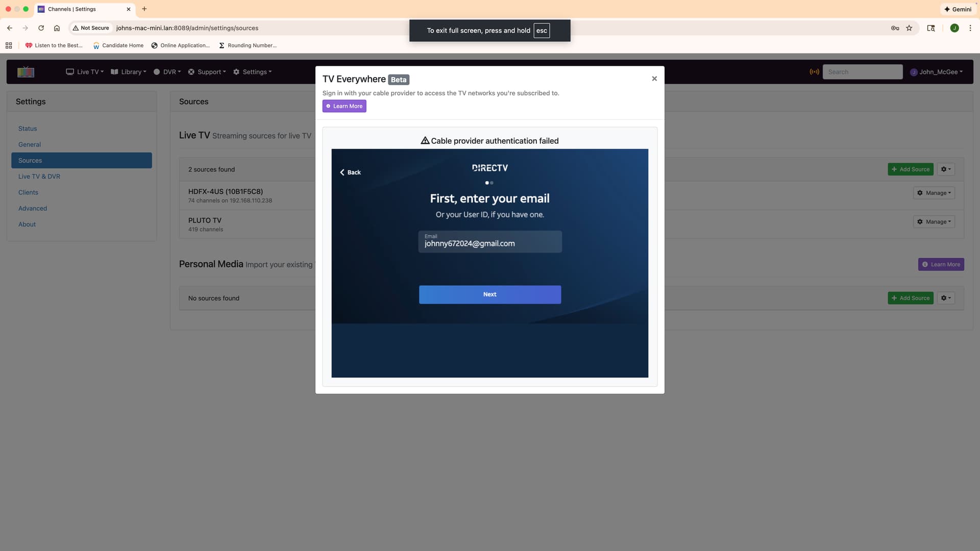The height and width of the screenshot is (551, 980).
Task: Open Manage dropdown for HDFX-4US source
Action: (934, 193)
